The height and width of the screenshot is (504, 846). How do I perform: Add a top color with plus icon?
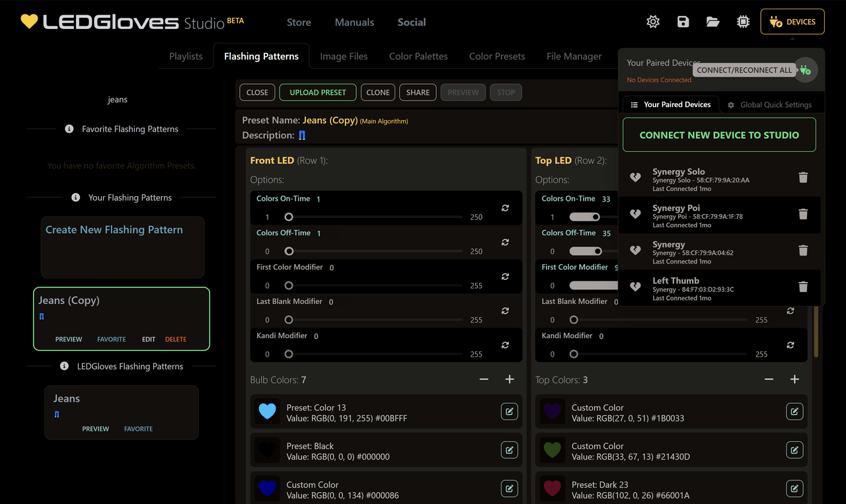(794, 379)
